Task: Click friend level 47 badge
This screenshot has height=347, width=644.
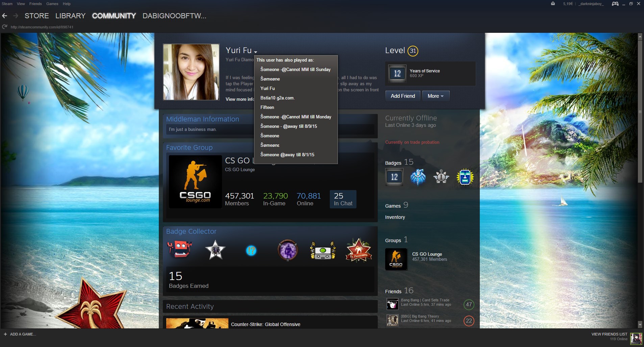Action: [469, 304]
